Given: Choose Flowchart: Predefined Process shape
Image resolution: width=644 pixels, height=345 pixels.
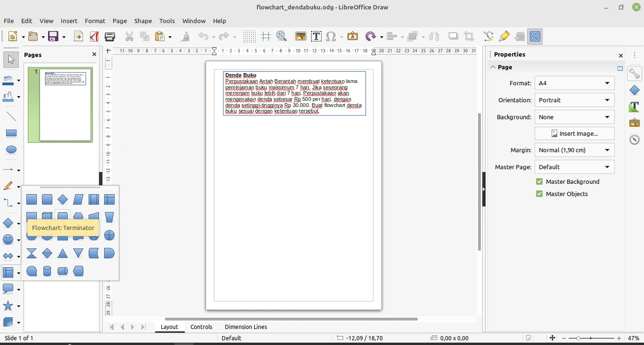Looking at the screenshot, I should 94,199.
